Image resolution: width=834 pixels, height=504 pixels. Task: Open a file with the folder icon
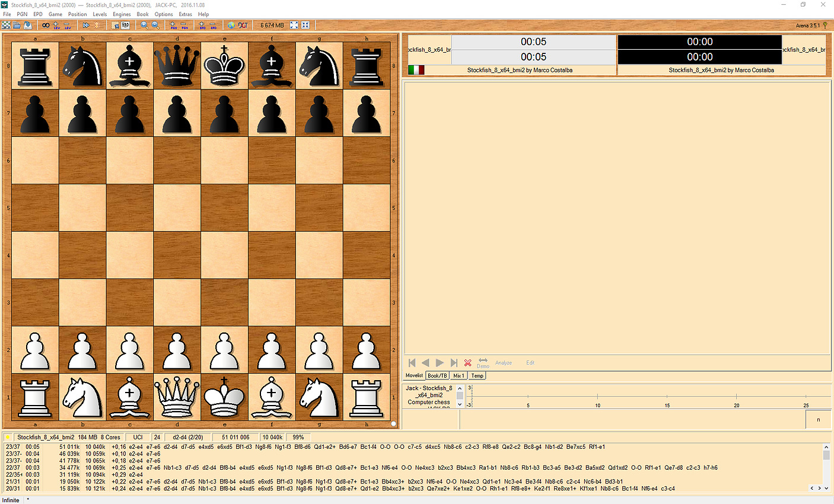(17, 25)
